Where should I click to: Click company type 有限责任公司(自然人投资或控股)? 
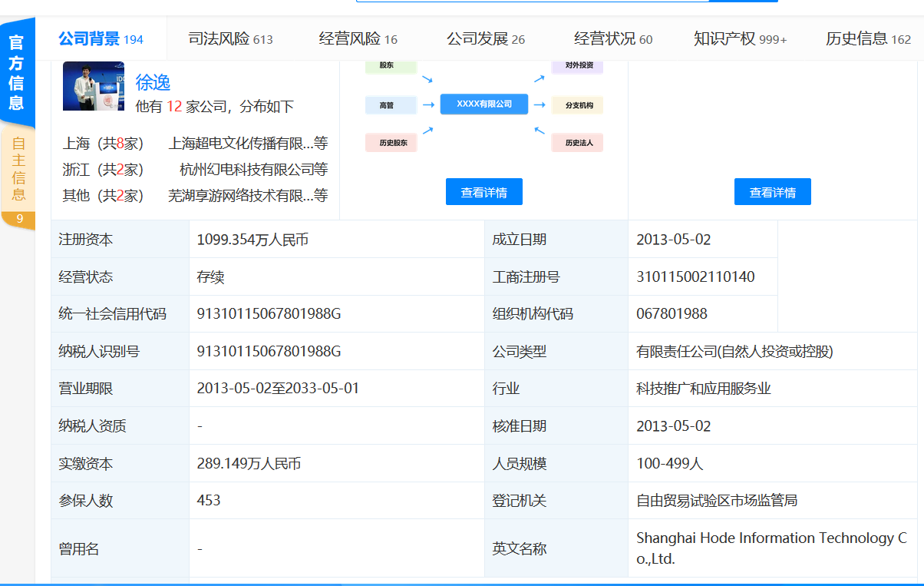point(734,351)
